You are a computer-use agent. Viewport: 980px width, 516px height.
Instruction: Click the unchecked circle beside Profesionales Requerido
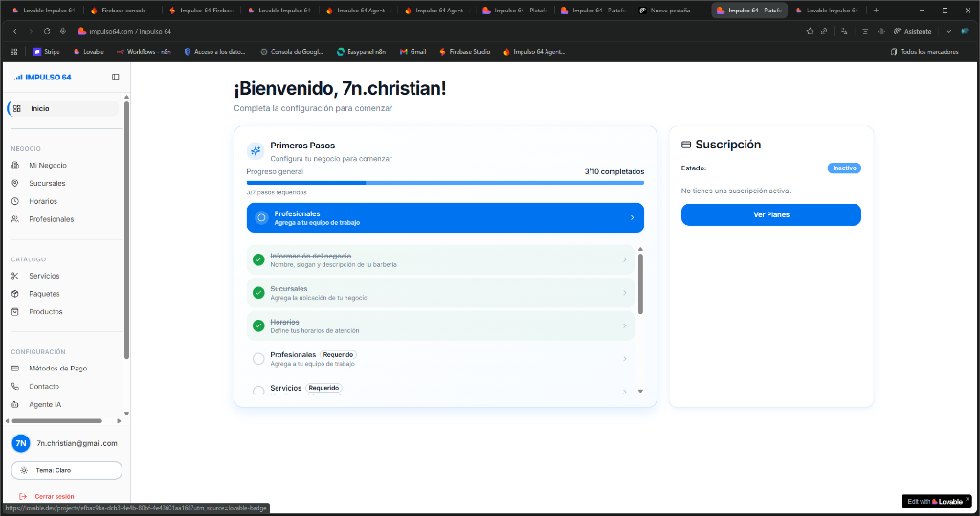(x=258, y=359)
